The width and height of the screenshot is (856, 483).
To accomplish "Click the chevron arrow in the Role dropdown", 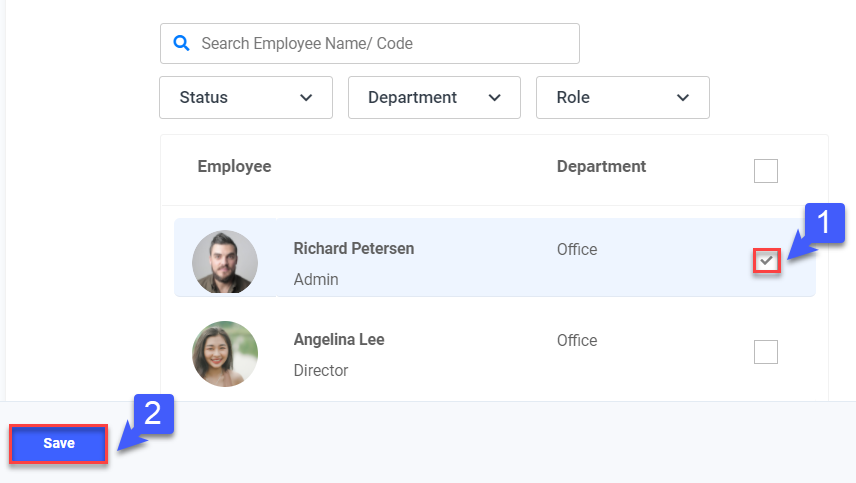I will click(683, 98).
